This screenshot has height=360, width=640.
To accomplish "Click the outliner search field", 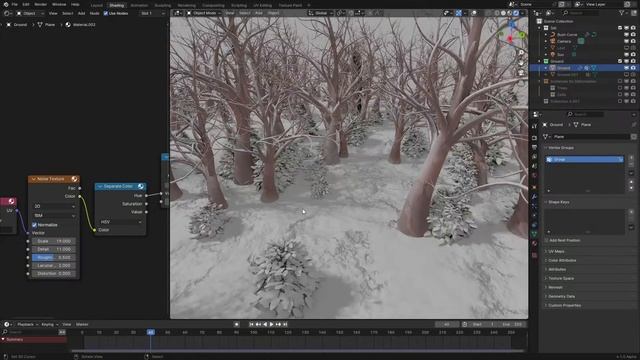I will click(581, 13).
